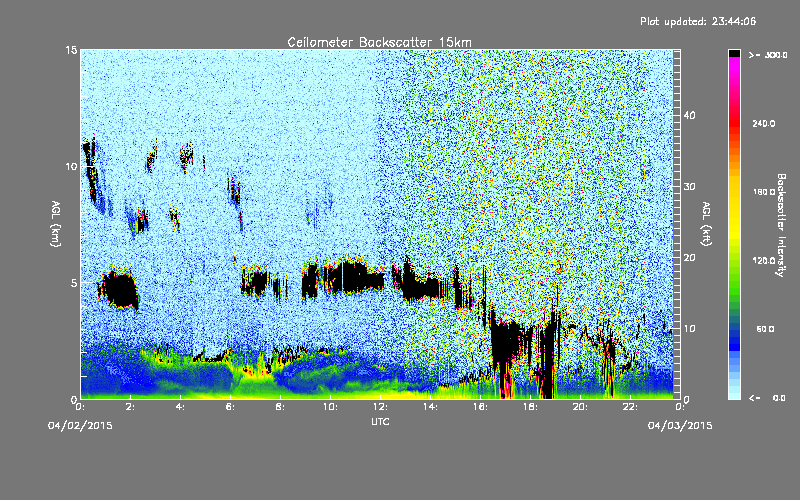Click the 240.0 colorbar value
This screenshot has height=500, width=800.
click(x=764, y=124)
